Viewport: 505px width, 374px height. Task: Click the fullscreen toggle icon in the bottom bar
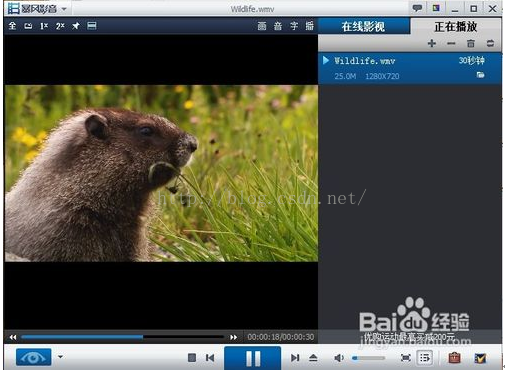[x=406, y=358]
